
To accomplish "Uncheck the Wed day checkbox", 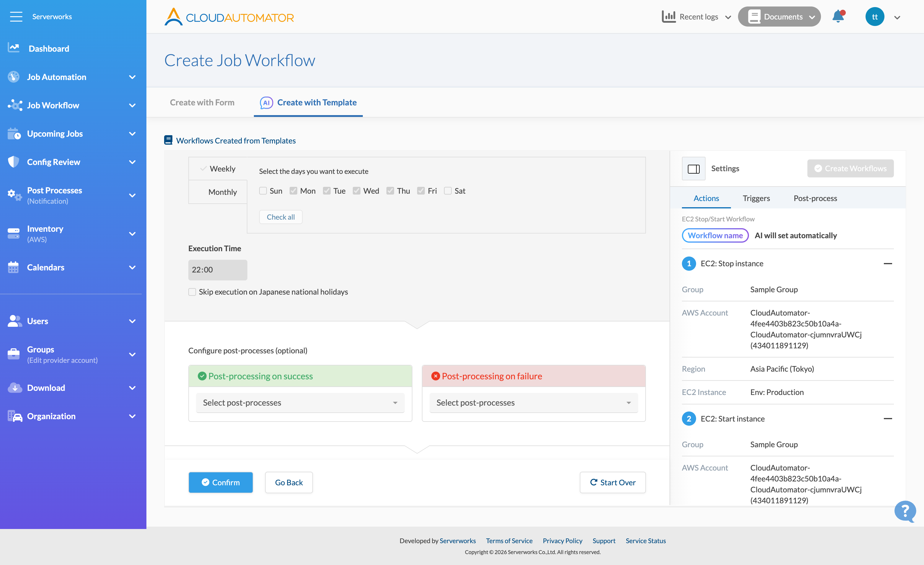I will pyautogui.click(x=357, y=191).
